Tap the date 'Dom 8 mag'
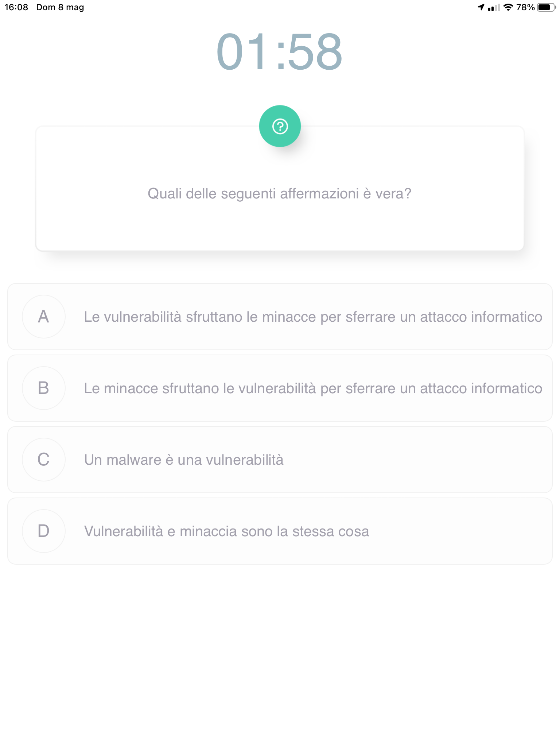The image size is (560, 747). tap(60, 7)
